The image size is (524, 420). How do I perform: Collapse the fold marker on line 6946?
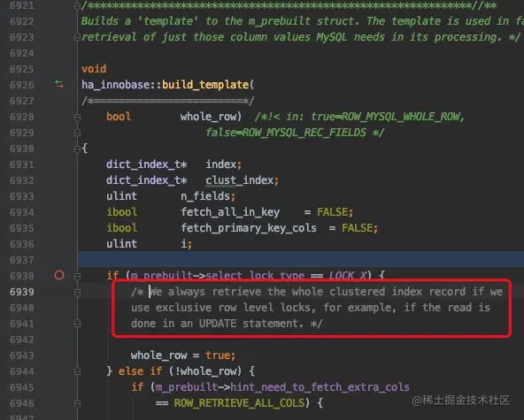click(x=77, y=403)
